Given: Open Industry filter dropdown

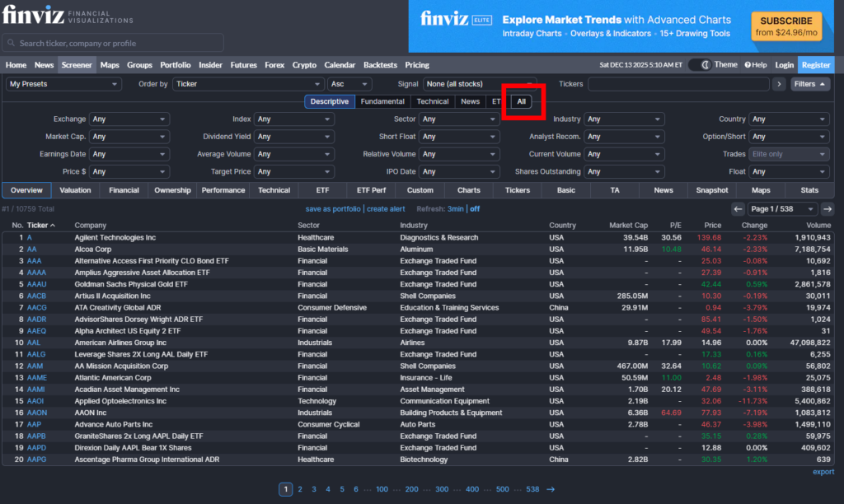Looking at the screenshot, I should pos(625,119).
